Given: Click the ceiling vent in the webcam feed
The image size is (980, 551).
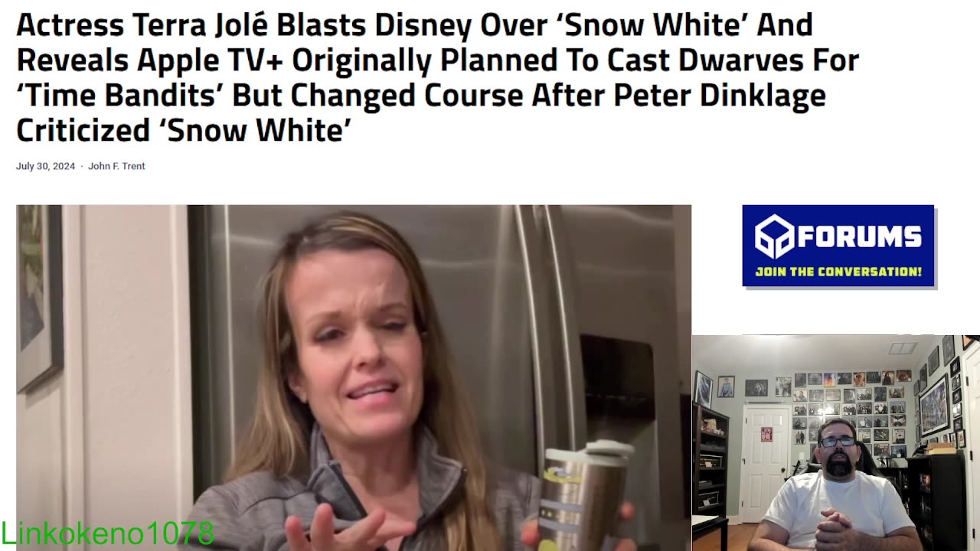Looking at the screenshot, I should tap(903, 349).
